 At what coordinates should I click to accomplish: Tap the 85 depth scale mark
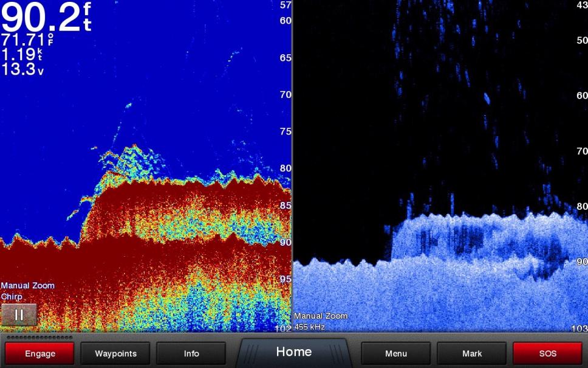(x=285, y=206)
